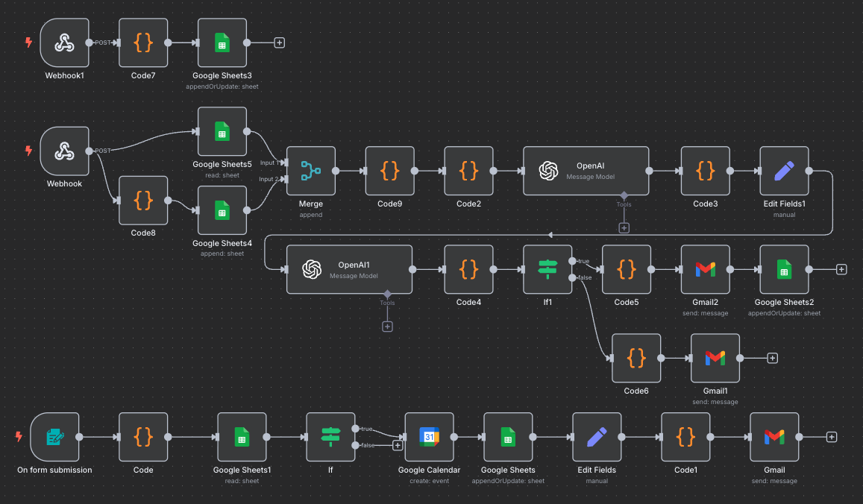Select the Code3 node

pos(706,171)
